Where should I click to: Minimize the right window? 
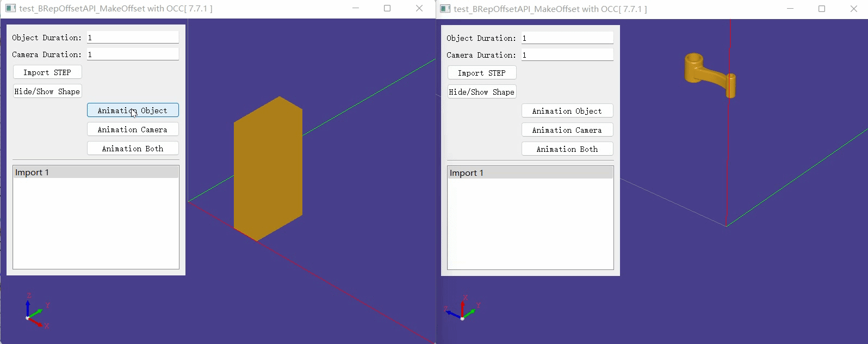(x=790, y=9)
